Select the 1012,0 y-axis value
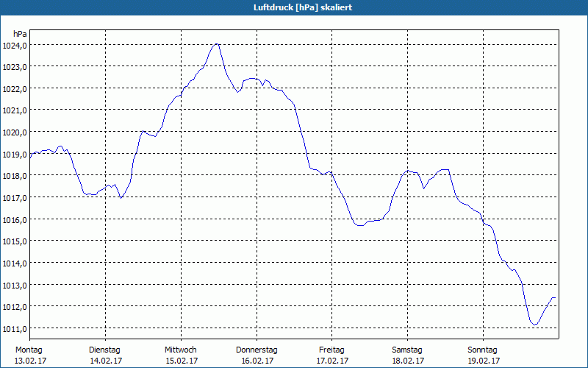The image size is (588, 368). pyautogui.click(x=15, y=307)
